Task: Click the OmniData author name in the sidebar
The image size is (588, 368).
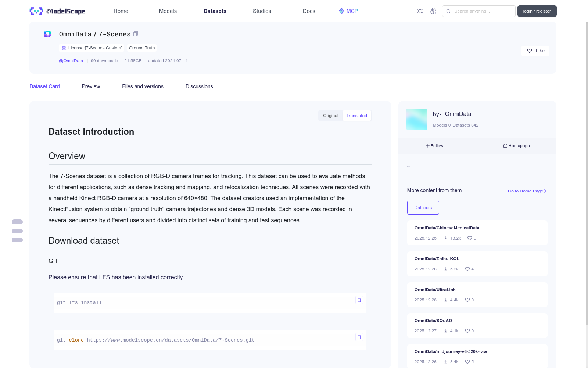Action: tap(458, 114)
